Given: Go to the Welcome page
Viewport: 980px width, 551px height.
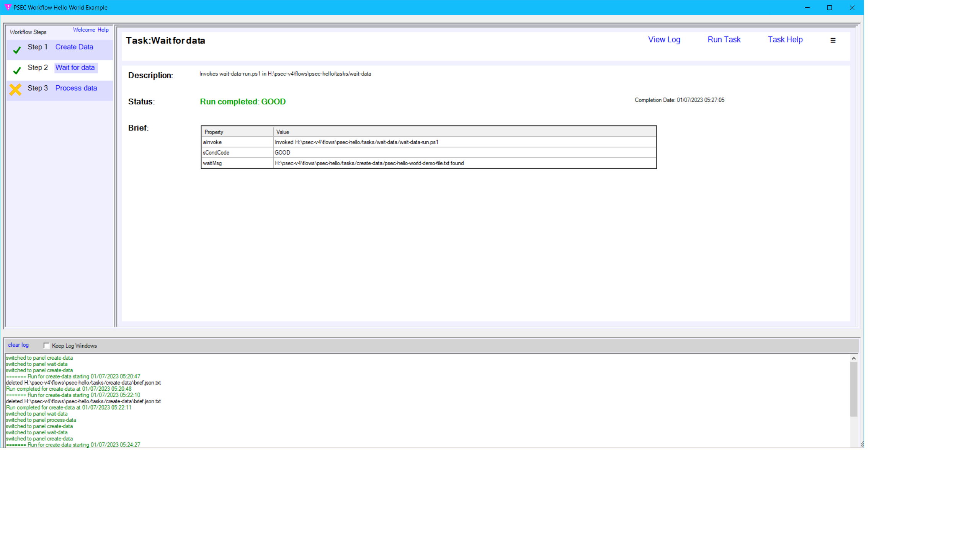Looking at the screenshot, I should [x=84, y=30].
